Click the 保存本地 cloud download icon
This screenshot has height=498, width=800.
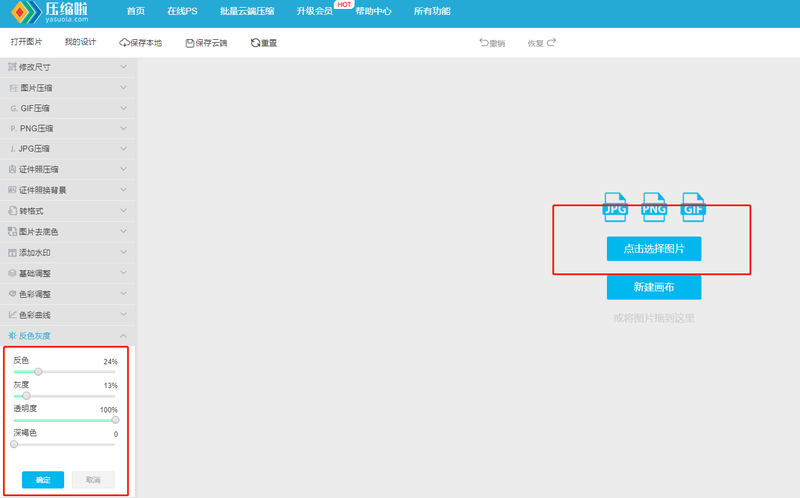[124, 43]
